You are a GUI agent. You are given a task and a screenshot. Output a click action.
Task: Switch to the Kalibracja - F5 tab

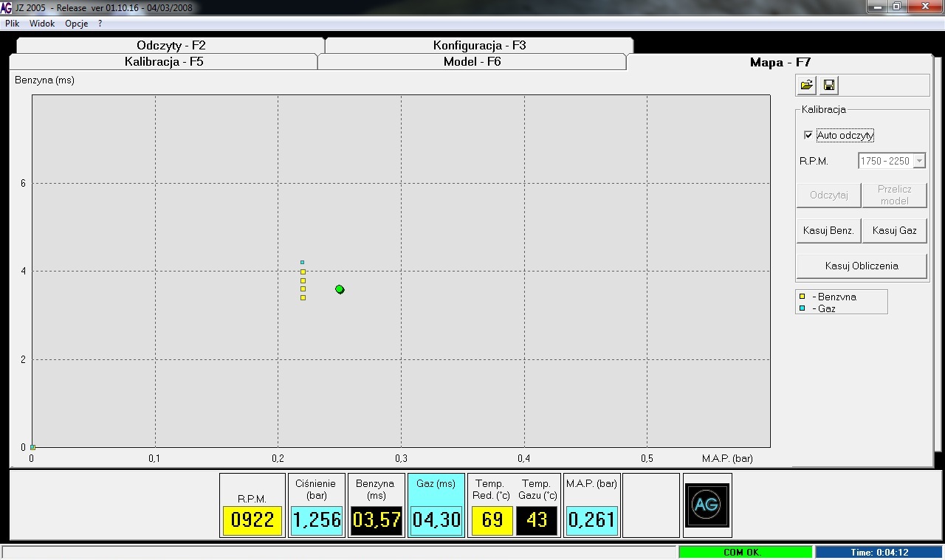pyautogui.click(x=163, y=62)
